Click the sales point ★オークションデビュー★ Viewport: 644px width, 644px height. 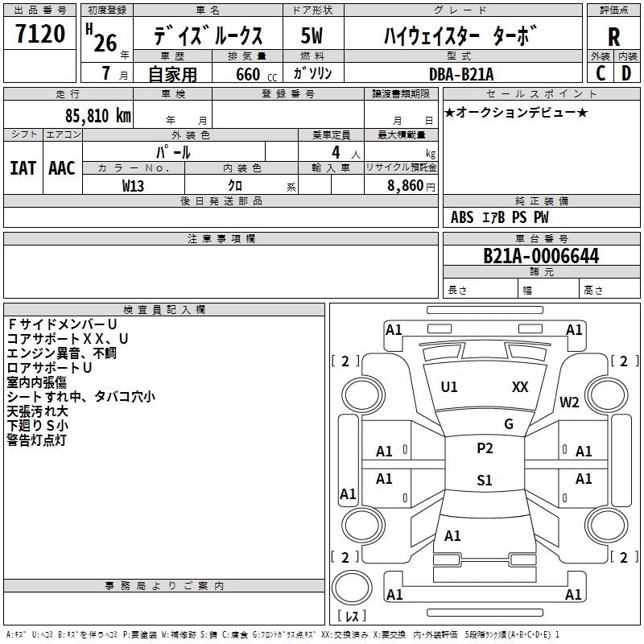pos(516,112)
